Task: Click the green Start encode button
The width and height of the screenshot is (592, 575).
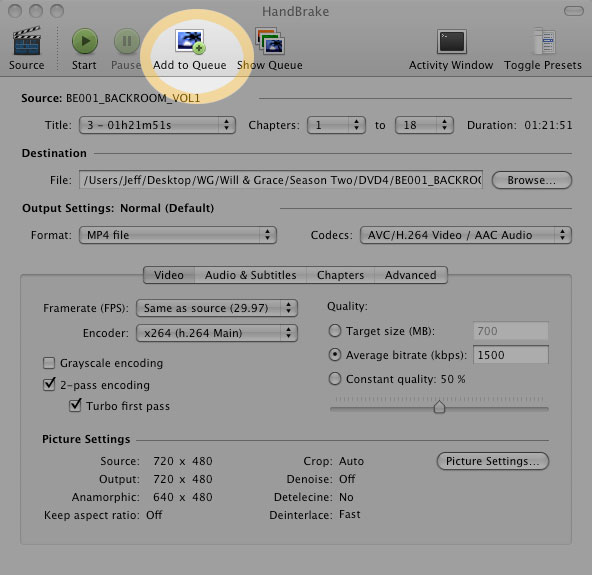Action: pos(85,41)
